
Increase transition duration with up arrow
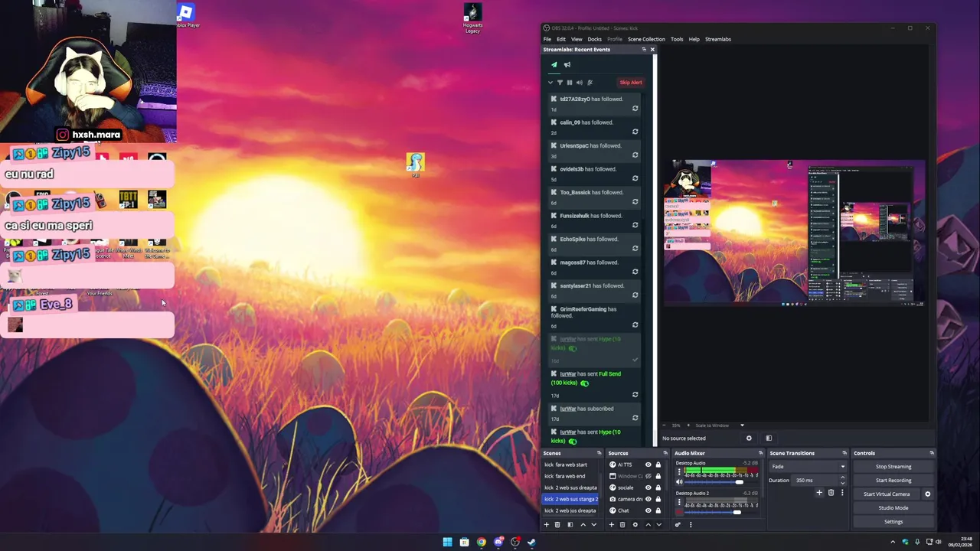843,478
